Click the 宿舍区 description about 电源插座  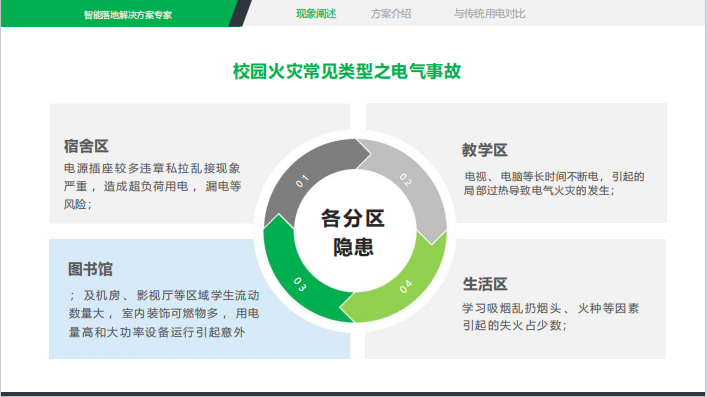(x=152, y=186)
